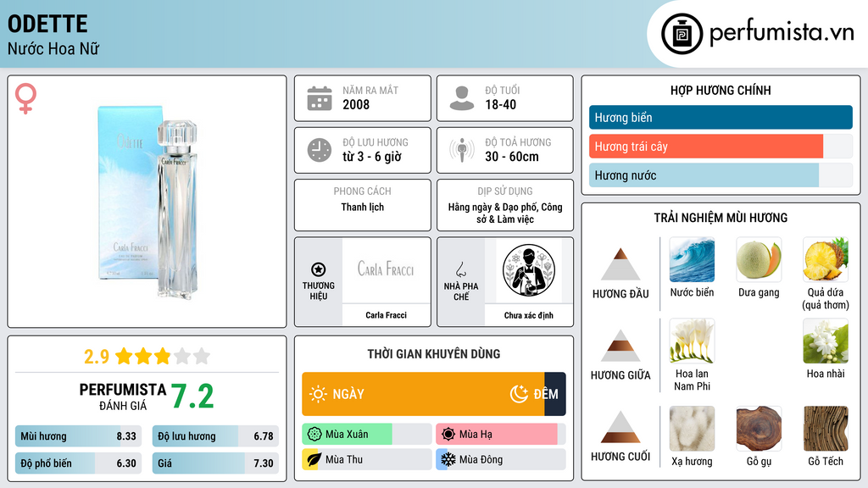Click the 2.9 star rating row
868x488 pixels.
tap(147, 357)
